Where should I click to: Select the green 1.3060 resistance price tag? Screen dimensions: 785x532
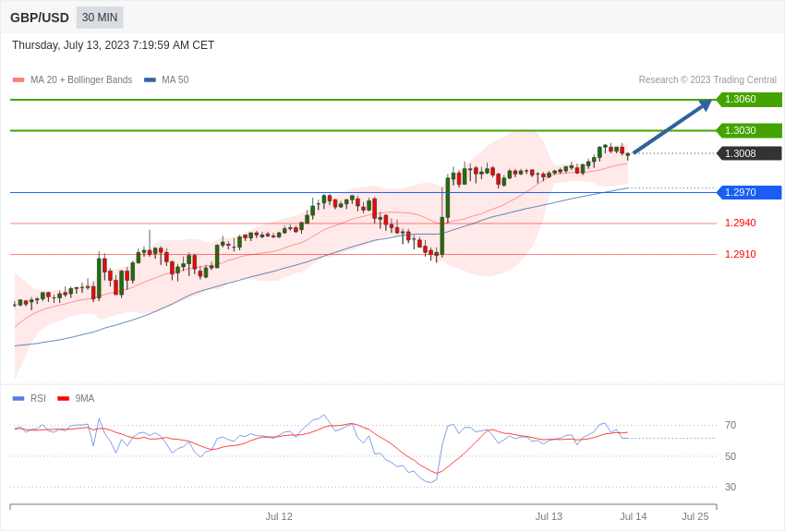pyautogui.click(x=749, y=100)
